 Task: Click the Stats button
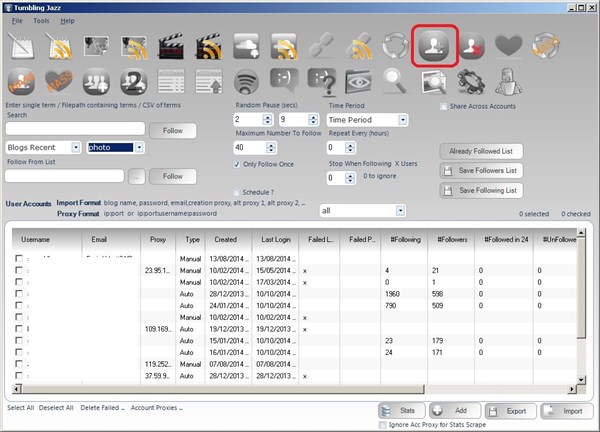tap(402, 411)
